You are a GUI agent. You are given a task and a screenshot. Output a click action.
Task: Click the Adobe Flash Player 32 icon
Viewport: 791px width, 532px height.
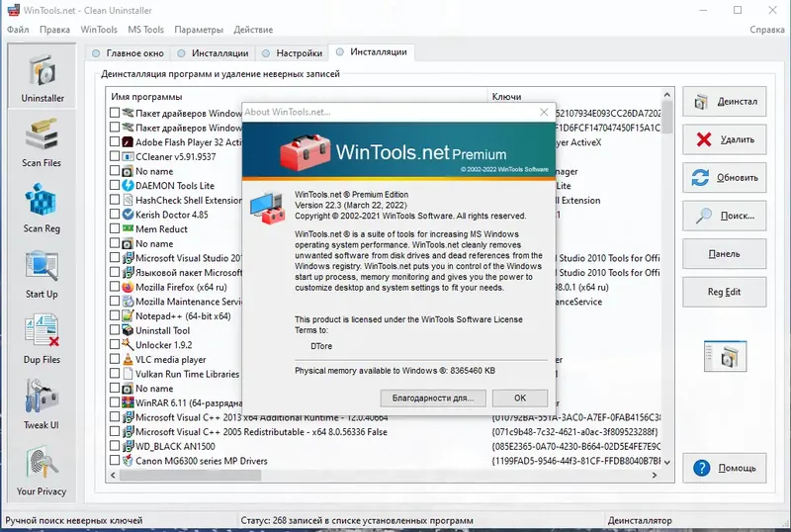click(x=128, y=141)
